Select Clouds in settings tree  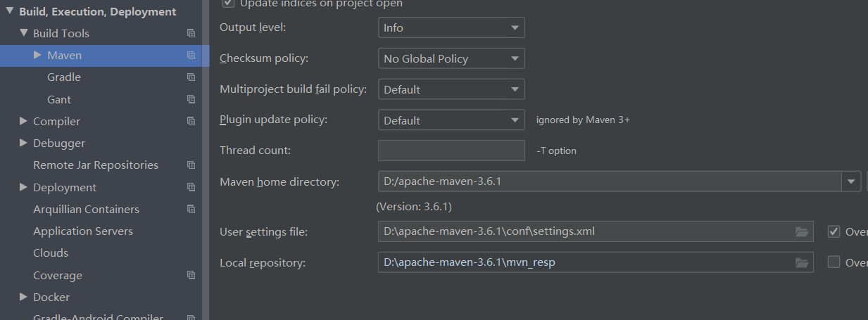click(51, 252)
